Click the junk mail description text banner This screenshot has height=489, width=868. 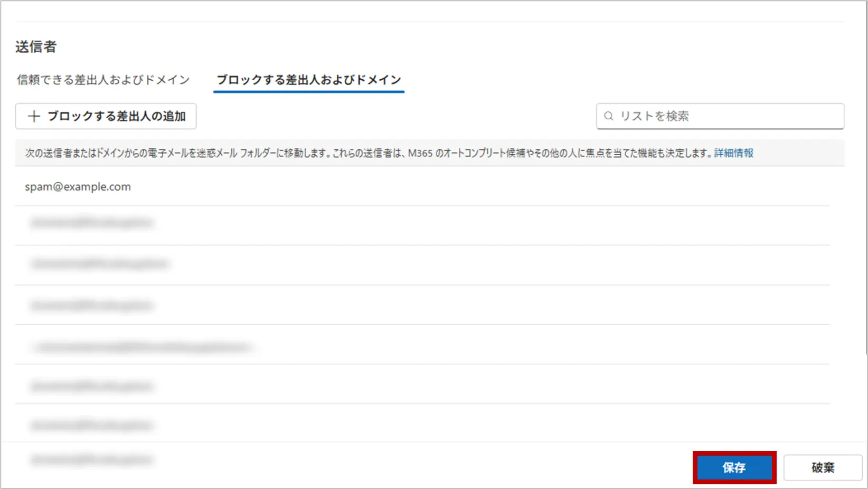click(370, 153)
